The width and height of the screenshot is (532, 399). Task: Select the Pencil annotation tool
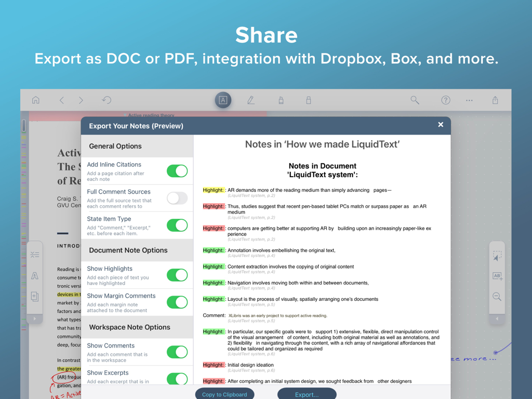251,100
